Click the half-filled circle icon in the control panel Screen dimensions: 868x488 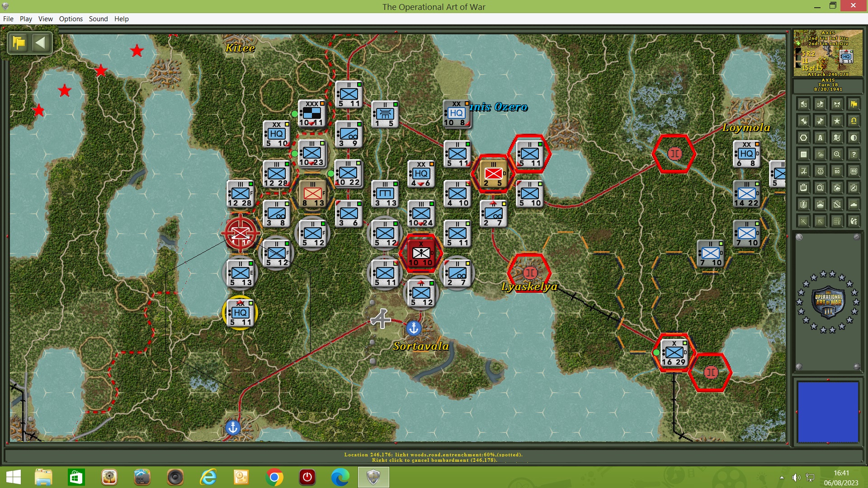coord(854,138)
